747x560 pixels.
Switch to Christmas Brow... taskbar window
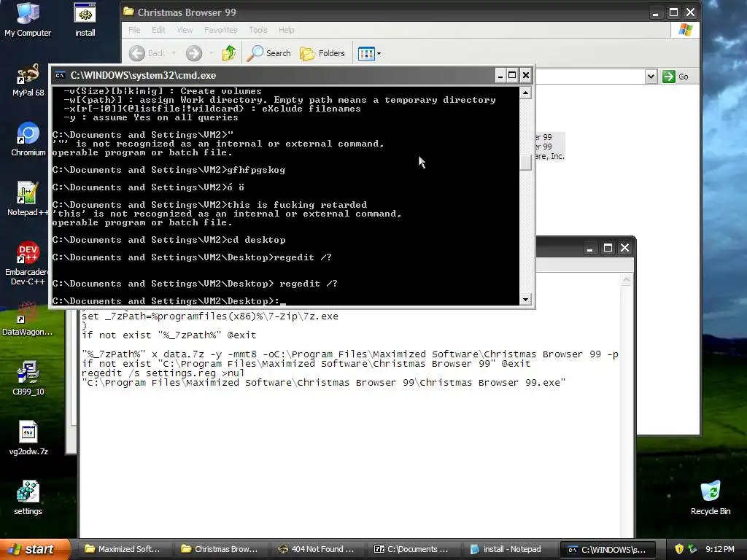click(220, 549)
